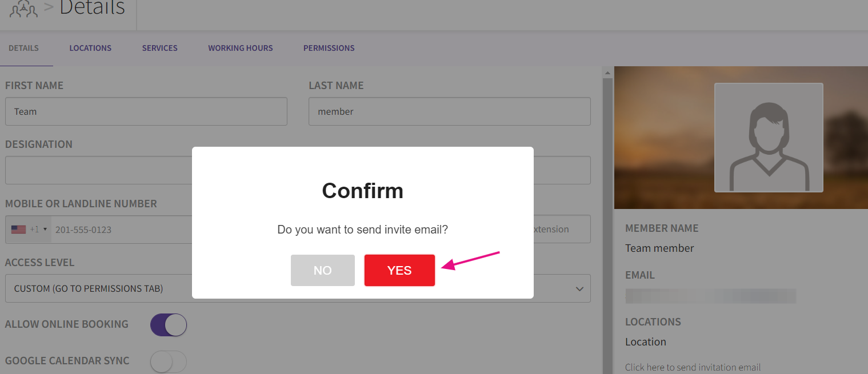The width and height of the screenshot is (868, 374).
Task: Click the Last Name input field
Action: point(449,111)
